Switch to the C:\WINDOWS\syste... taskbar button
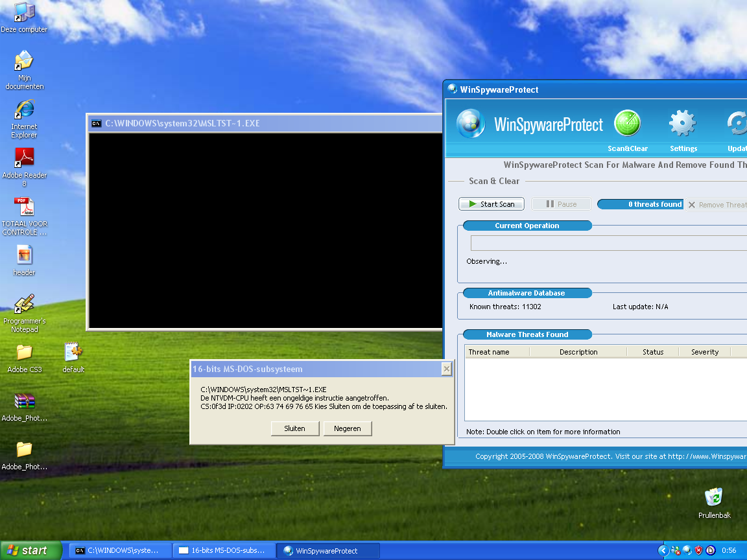Image resolution: width=747 pixels, height=560 pixels. point(121,550)
